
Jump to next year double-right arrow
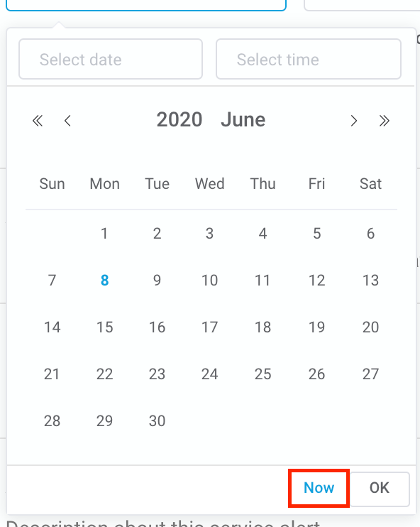(x=384, y=121)
